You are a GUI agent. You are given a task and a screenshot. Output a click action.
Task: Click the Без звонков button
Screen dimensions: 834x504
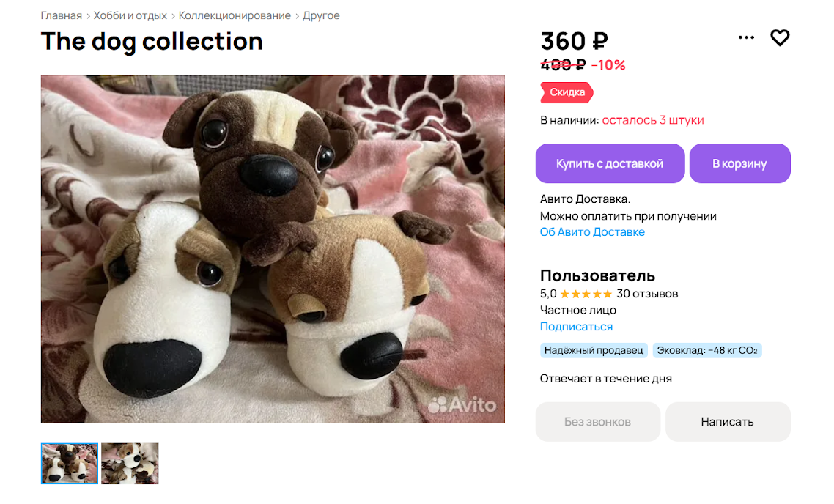pyautogui.click(x=597, y=421)
